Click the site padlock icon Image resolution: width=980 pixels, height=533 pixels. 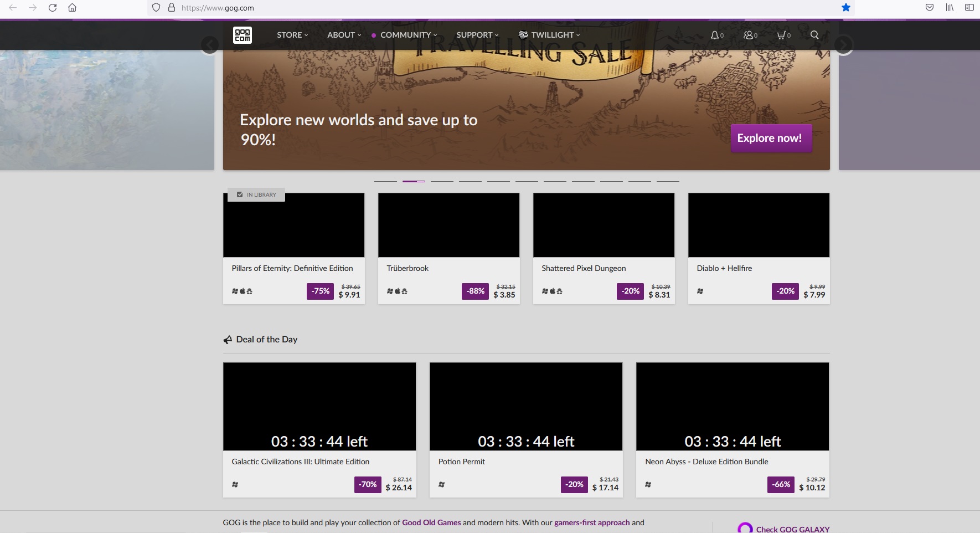[172, 8]
